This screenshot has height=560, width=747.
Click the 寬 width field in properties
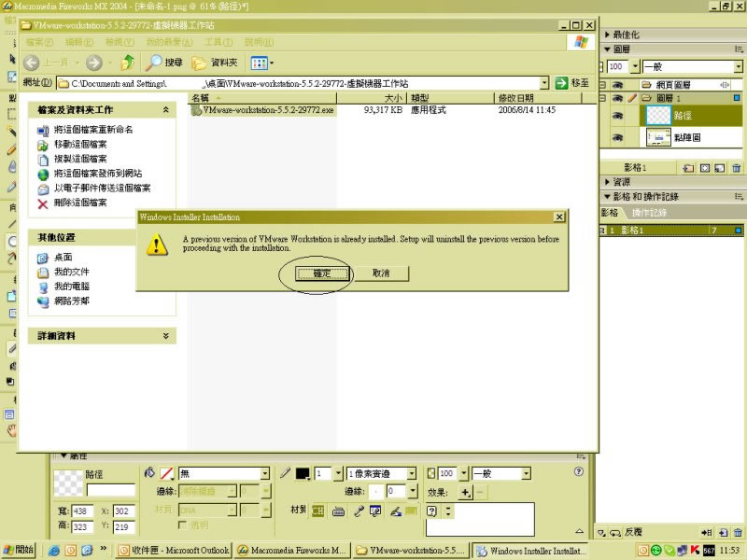pos(82,511)
